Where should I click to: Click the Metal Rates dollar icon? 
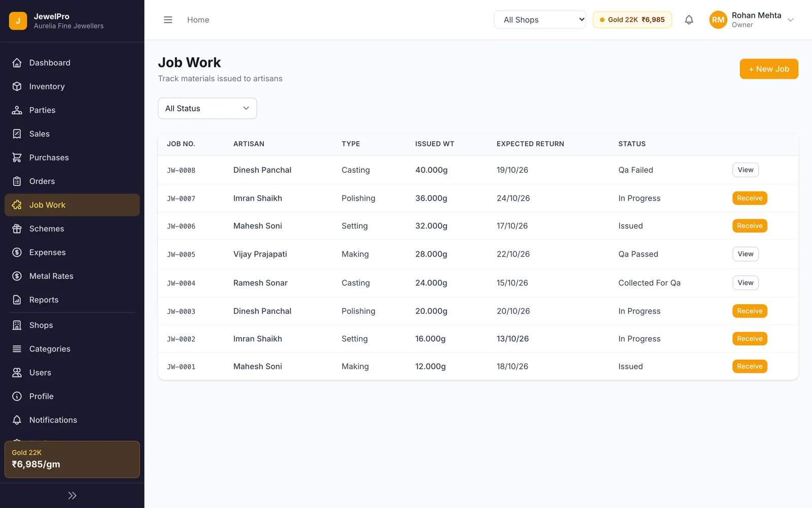coord(17,276)
